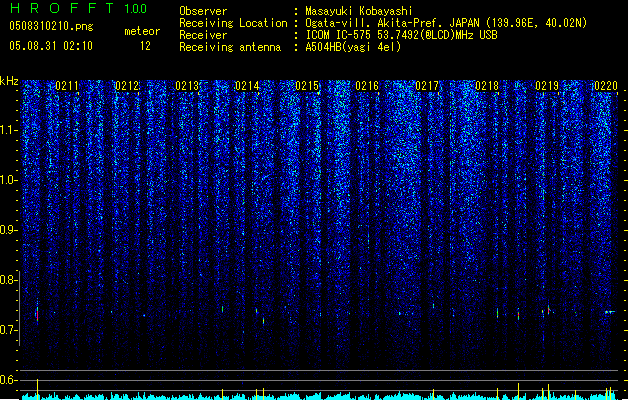Click the 0215 time marker
The height and width of the screenshot is (400, 629).
(307, 86)
